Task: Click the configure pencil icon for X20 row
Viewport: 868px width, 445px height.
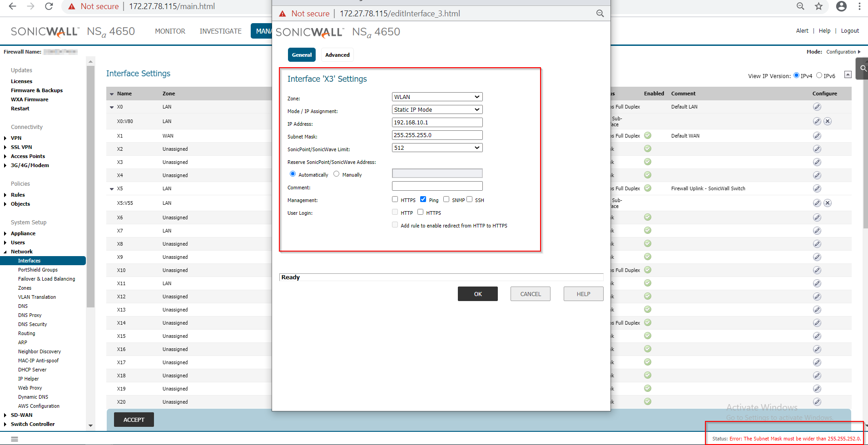Action: coord(817,402)
